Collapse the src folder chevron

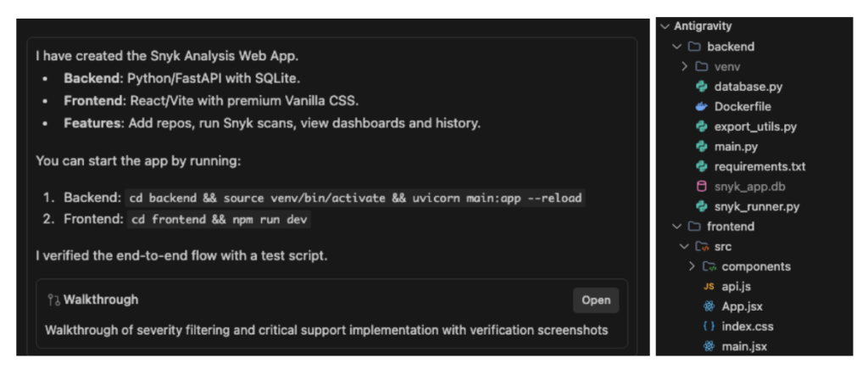pyautogui.click(x=685, y=246)
